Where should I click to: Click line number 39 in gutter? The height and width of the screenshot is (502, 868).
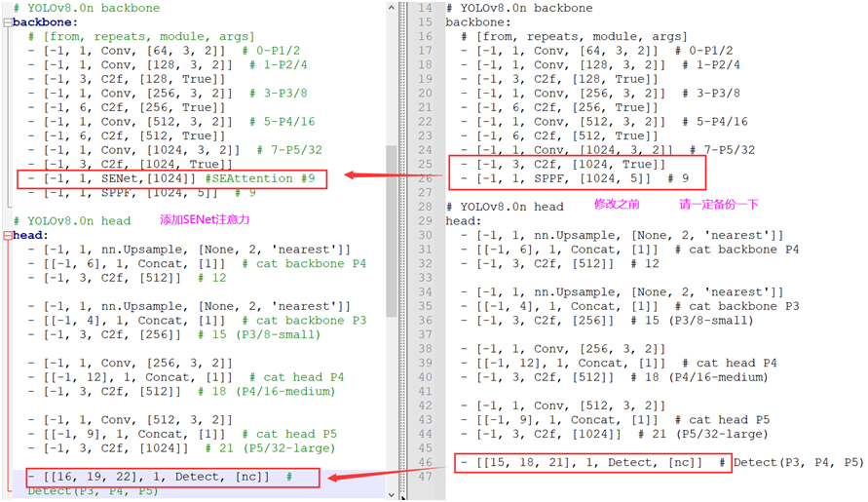(425, 363)
